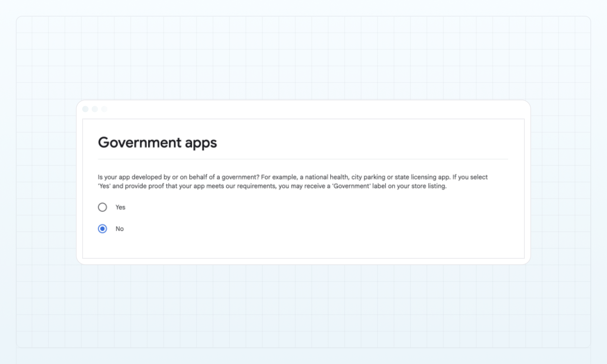Click the dialog title bar area

coord(303,109)
